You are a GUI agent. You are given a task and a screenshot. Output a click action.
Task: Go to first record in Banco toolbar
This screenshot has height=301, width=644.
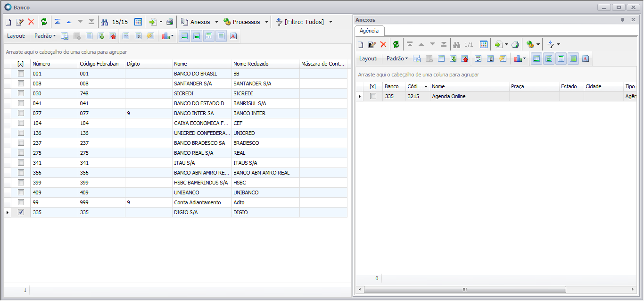point(57,22)
